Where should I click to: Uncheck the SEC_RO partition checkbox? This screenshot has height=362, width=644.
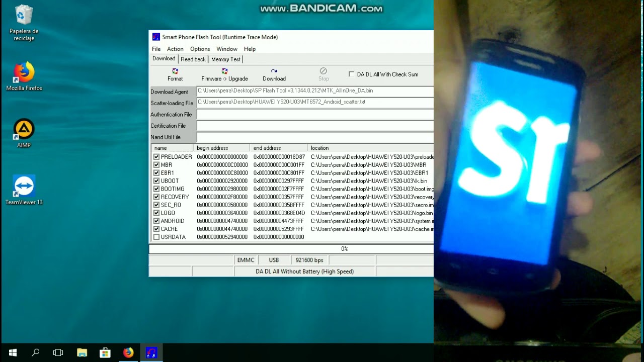pos(156,205)
